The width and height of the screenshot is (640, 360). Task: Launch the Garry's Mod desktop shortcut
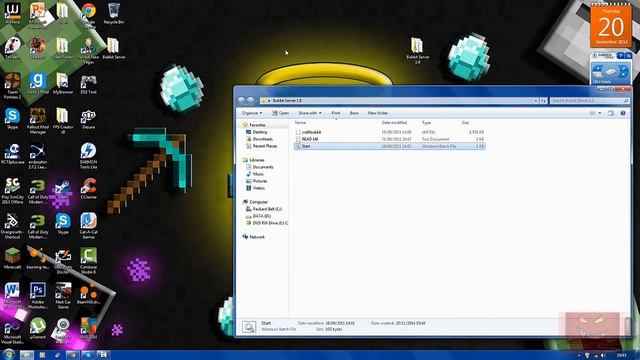38,84
